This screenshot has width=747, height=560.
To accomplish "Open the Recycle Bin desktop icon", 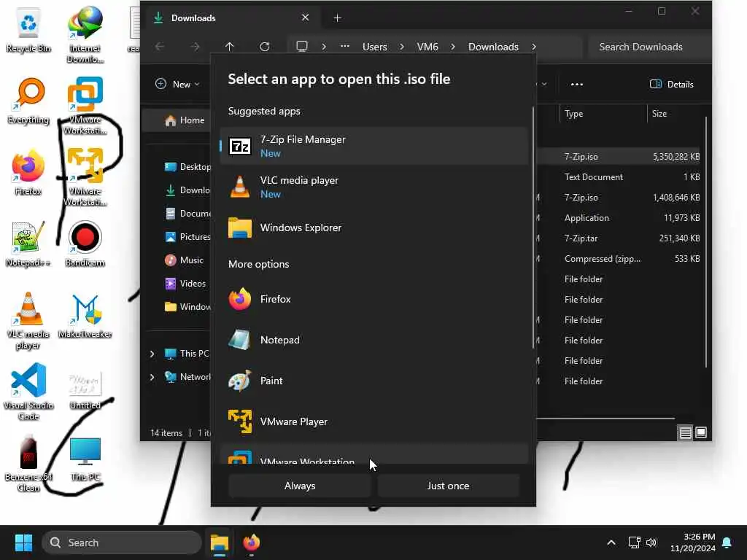I will point(28,31).
